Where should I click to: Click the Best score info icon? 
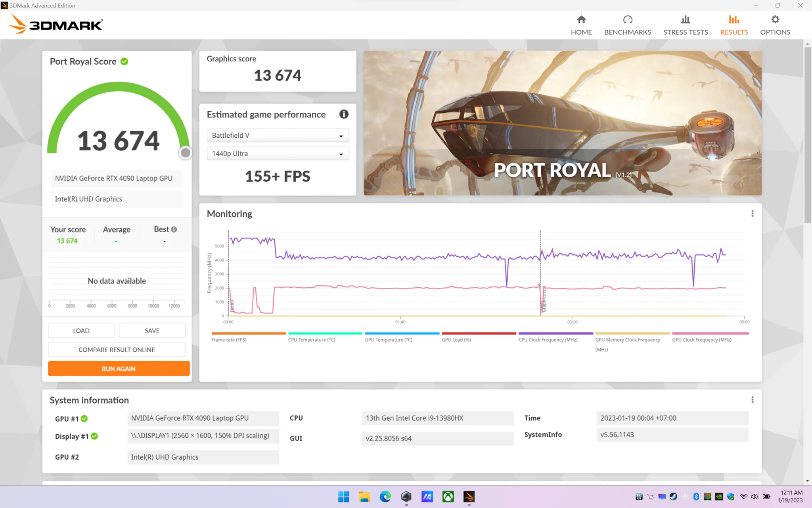[x=174, y=229]
